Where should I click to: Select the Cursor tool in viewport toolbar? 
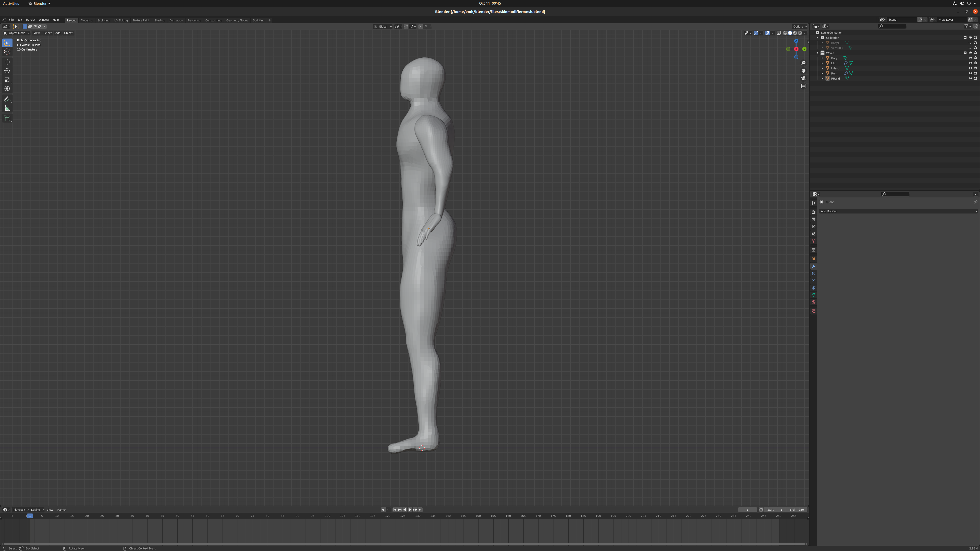click(x=7, y=52)
